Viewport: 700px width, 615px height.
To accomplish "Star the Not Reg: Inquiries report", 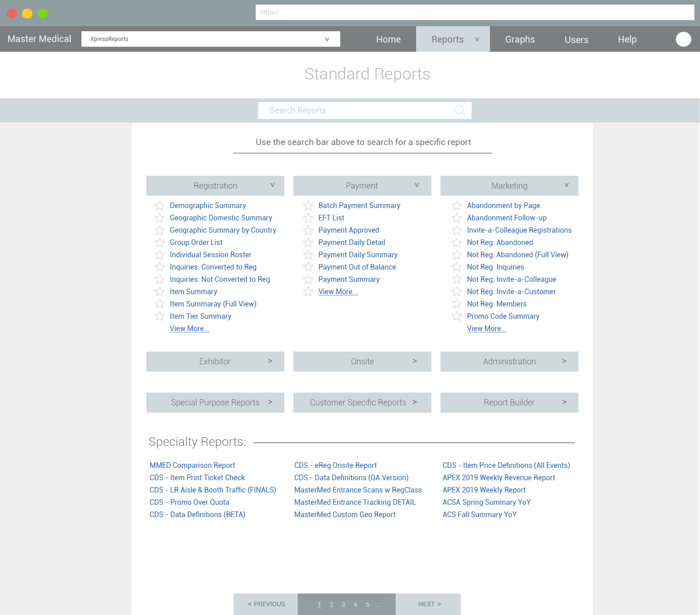I will click(457, 267).
